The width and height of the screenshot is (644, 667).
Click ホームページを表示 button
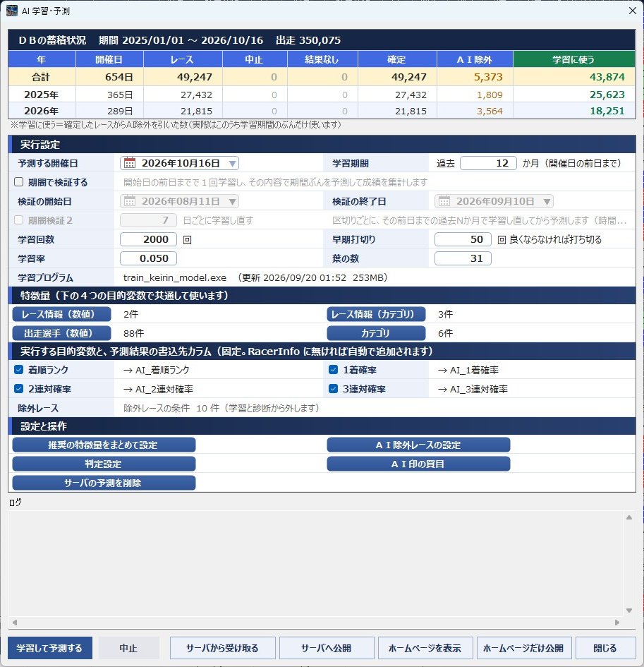tap(425, 648)
